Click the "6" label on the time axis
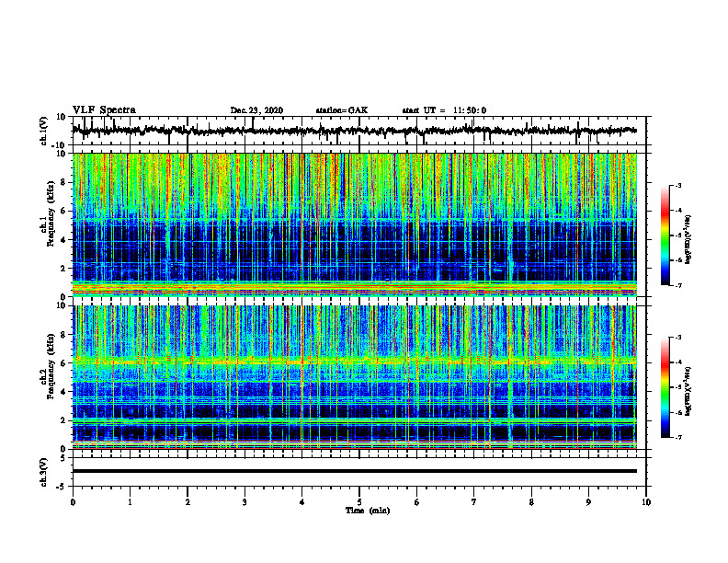The image size is (728, 563). pyautogui.click(x=417, y=502)
